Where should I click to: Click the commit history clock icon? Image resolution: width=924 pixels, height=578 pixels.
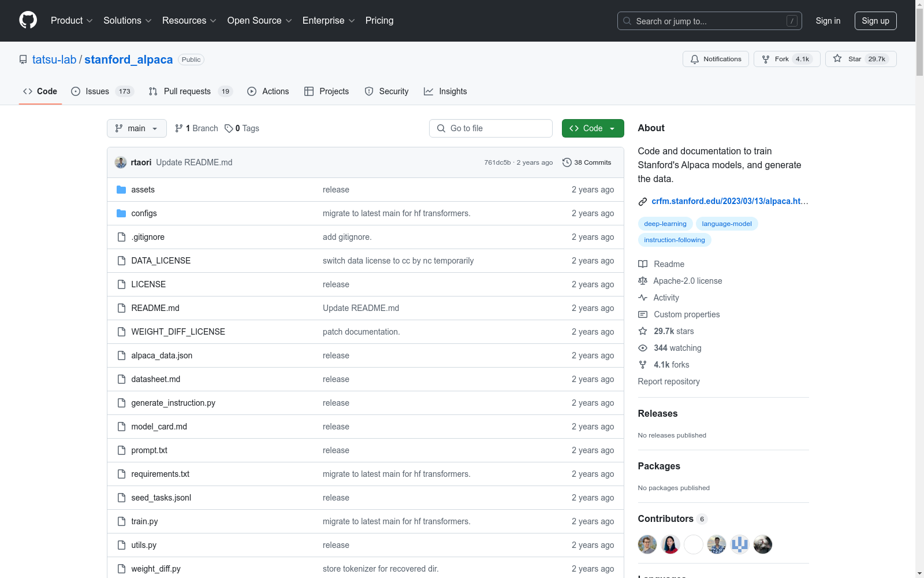point(567,162)
